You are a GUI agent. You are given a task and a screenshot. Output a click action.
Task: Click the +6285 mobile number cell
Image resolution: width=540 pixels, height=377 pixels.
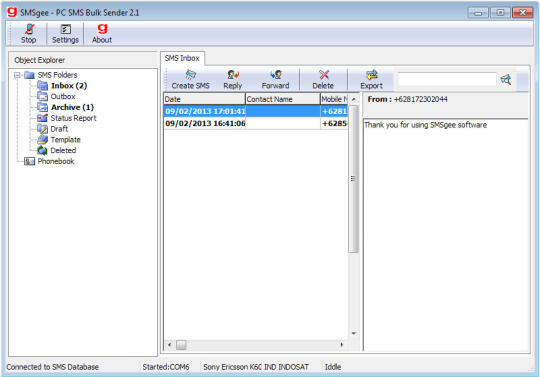click(x=334, y=123)
